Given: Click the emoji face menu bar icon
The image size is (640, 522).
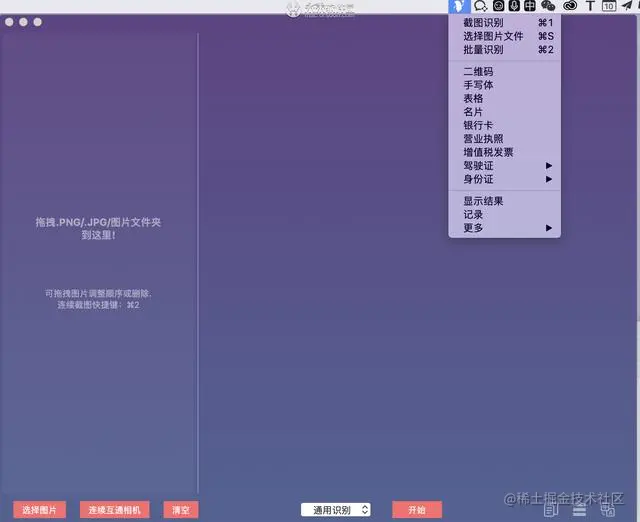Looking at the screenshot, I should pyautogui.click(x=498, y=6).
